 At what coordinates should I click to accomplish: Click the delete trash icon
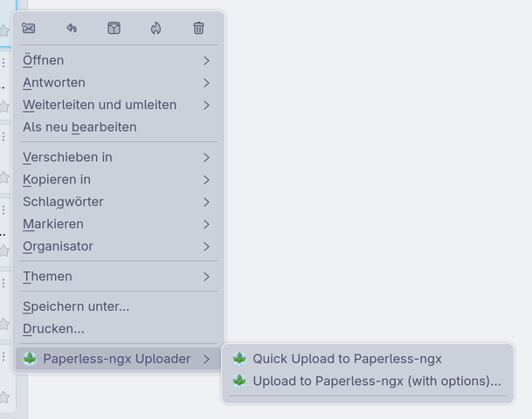198,28
